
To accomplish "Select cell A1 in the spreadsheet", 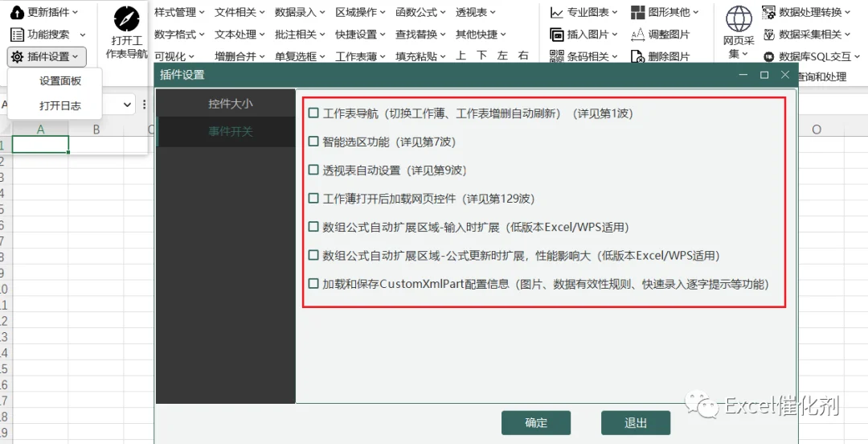I will coord(40,145).
